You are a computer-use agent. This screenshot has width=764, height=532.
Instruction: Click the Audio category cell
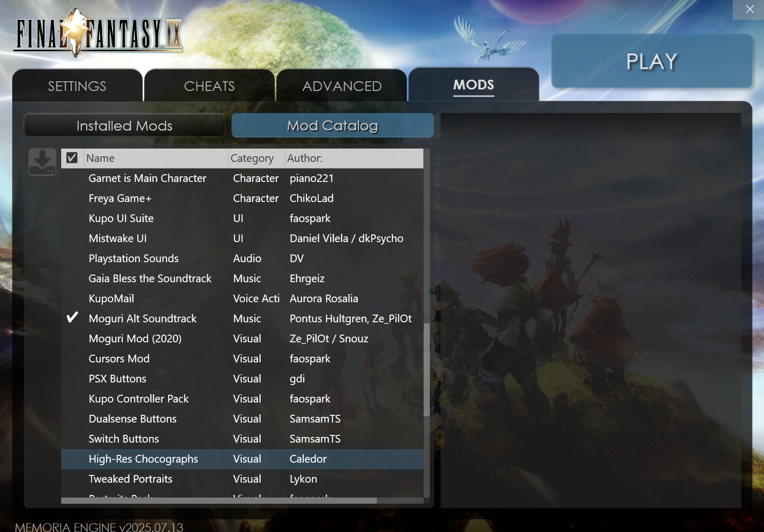(x=247, y=259)
